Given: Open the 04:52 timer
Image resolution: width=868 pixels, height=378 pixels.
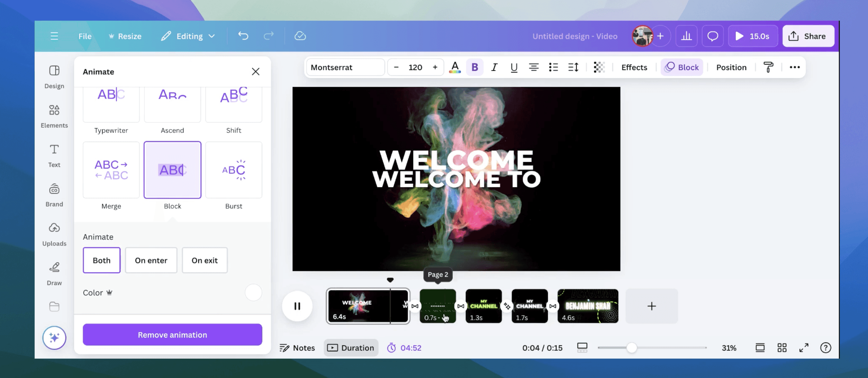Looking at the screenshot, I should [x=404, y=348].
